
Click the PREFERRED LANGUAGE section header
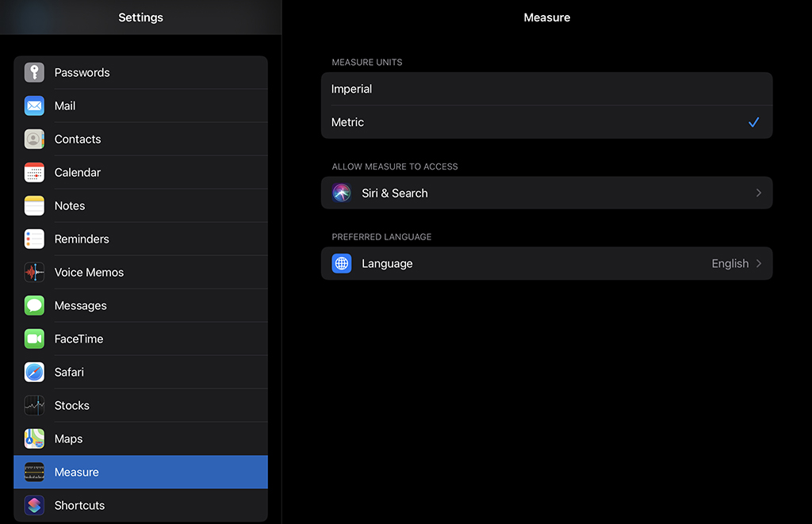pyautogui.click(x=381, y=236)
